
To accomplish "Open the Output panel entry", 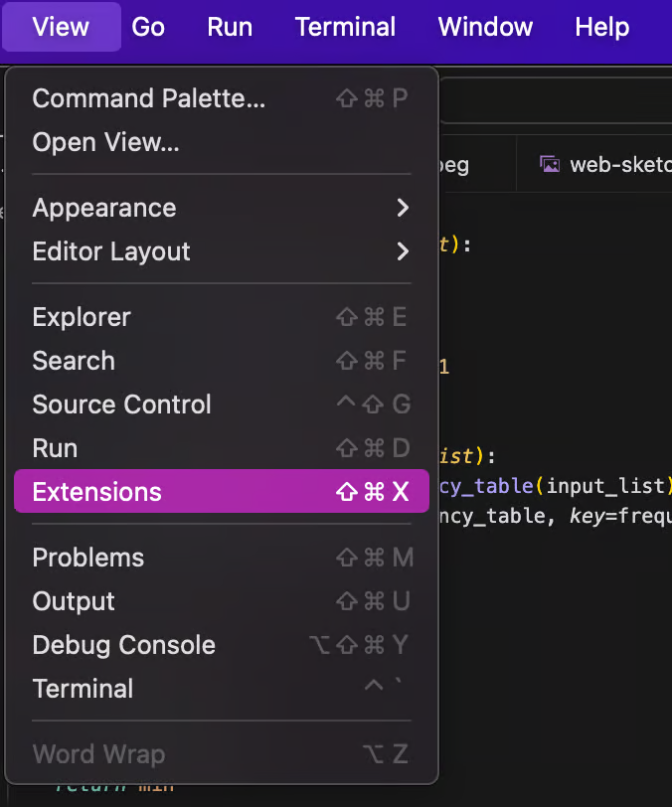I will (x=74, y=601).
